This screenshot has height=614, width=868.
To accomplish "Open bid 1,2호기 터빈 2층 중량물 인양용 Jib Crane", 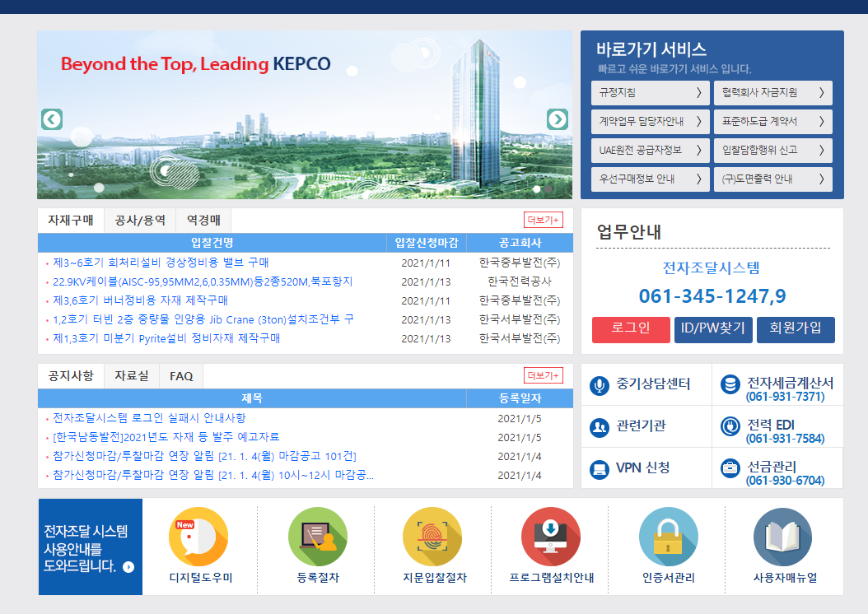I will pos(203,319).
